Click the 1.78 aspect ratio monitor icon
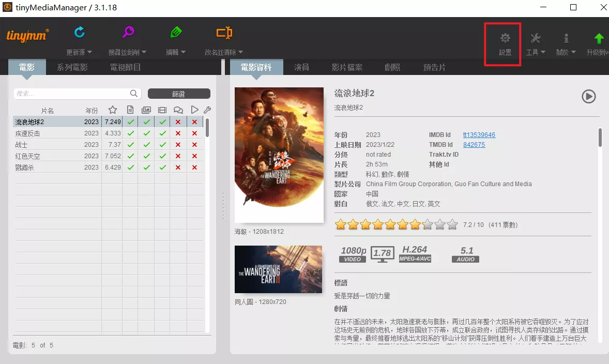Image resolution: width=609 pixels, height=364 pixels. pos(382,254)
